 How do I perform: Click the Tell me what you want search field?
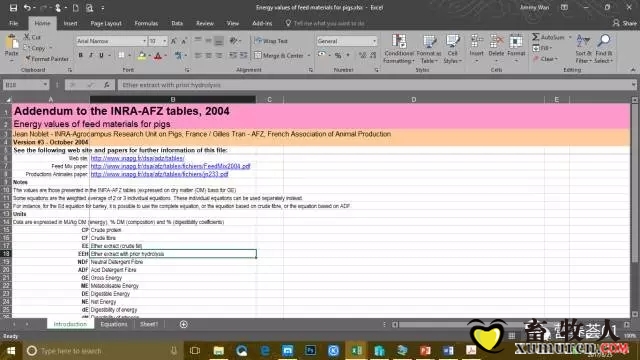pos(329,23)
